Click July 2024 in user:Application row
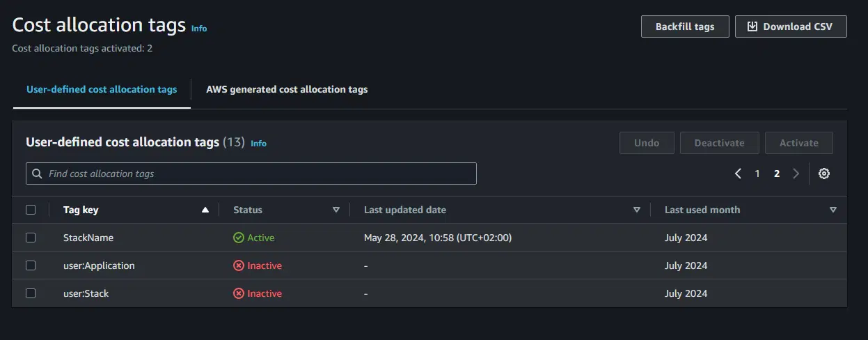868x340 pixels. coord(686,265)
